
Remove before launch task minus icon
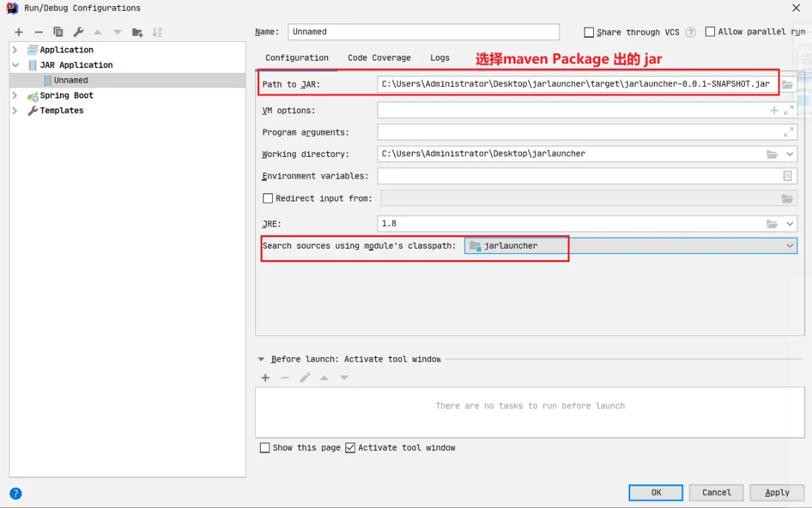pos(285,378)
